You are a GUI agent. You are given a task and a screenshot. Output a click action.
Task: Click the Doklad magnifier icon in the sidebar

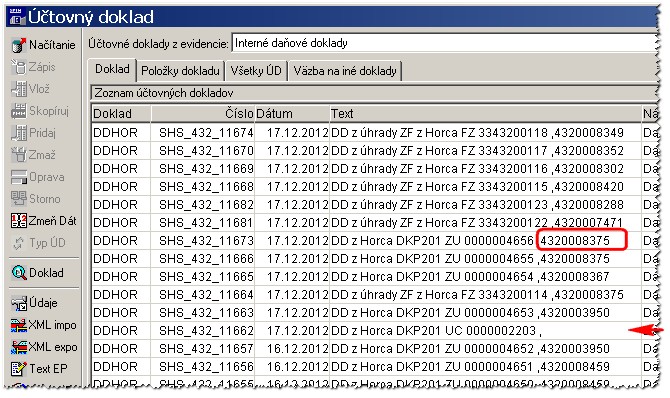(x=18, y=273)
